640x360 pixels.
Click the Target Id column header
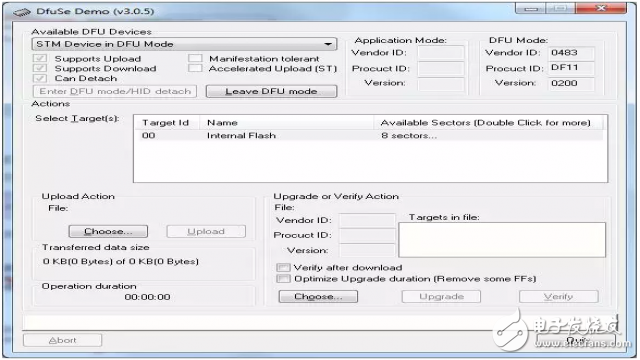166,122
